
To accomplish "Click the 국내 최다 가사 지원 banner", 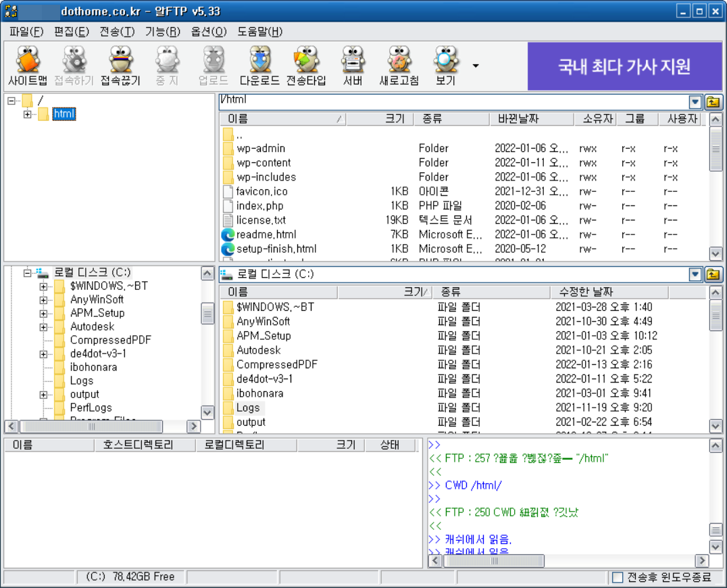I will click(624, 66).
